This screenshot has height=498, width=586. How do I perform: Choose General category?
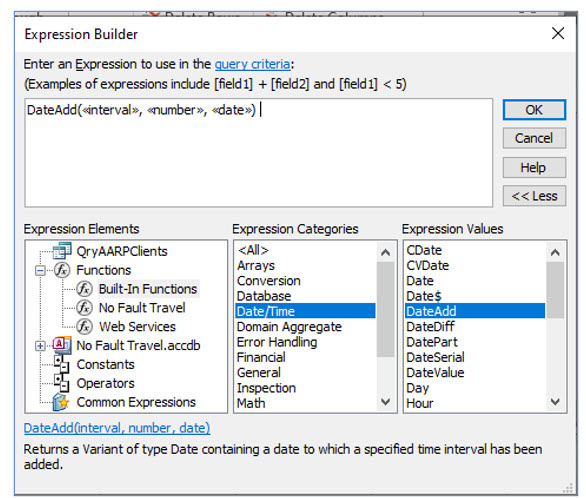pyautogui.click(x=305, y=372)
